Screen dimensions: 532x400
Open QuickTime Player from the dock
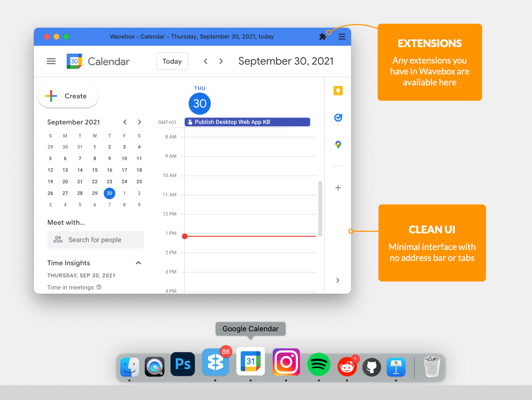[155, 367]
